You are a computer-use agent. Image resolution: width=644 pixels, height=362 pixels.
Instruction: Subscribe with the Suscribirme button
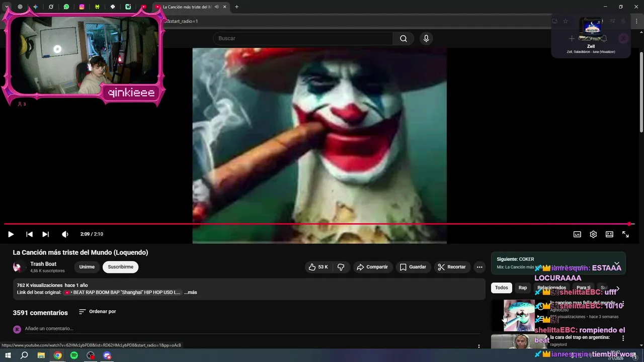coord(121,267)
